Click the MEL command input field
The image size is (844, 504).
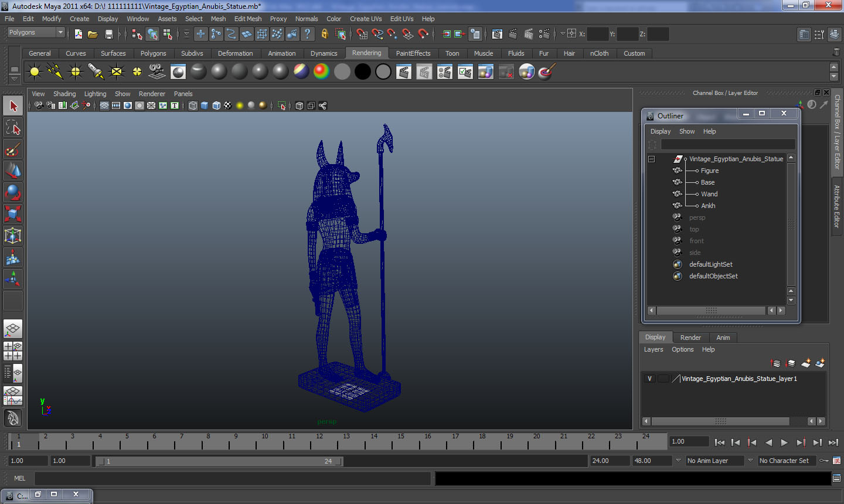click(x=232, y=478)
